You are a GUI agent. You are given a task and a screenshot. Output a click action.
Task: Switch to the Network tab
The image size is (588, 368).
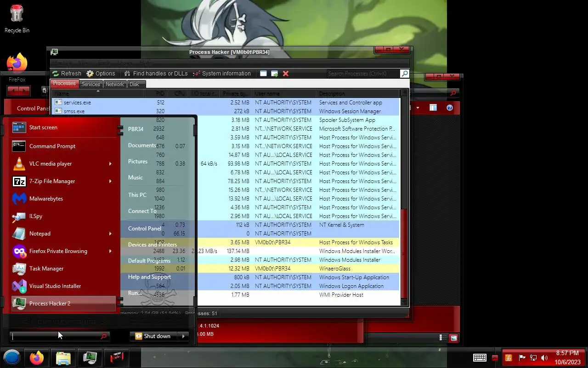coord(114,84)
